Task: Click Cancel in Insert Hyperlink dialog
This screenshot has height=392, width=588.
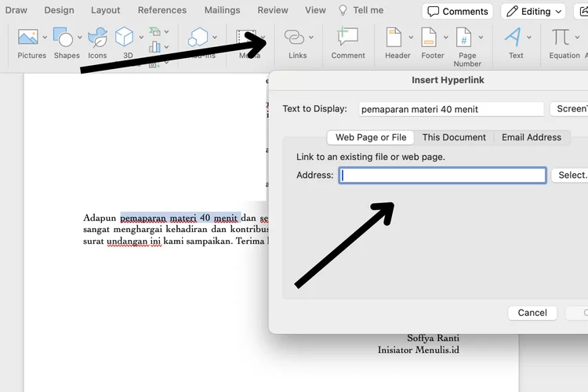Action: pyautogui.click(x=532, y=313)
